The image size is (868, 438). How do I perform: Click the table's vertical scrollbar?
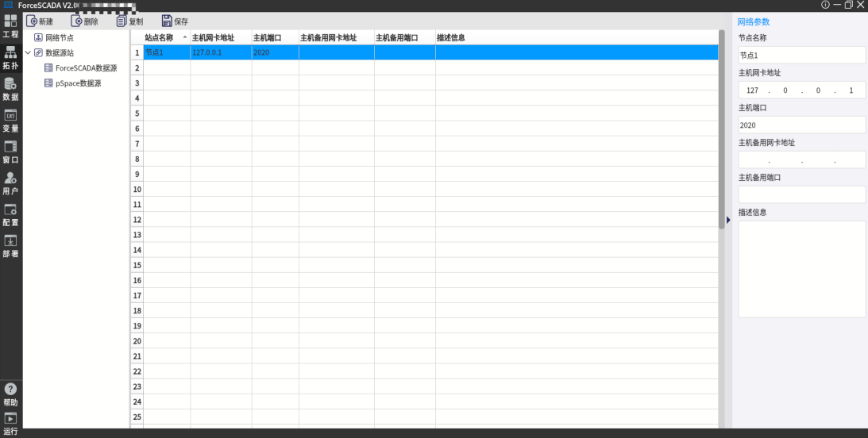721,127
